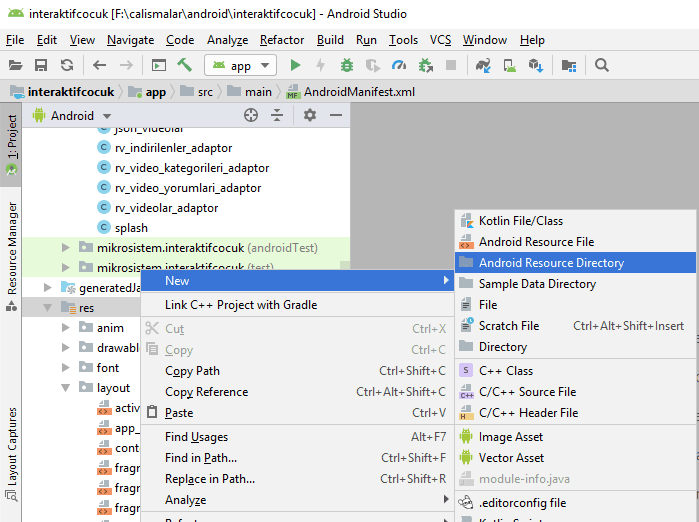This screenshot has width=699, height=522.
Task: Click the Apply Changes lightning icon
Action: [x=321, y=65]
